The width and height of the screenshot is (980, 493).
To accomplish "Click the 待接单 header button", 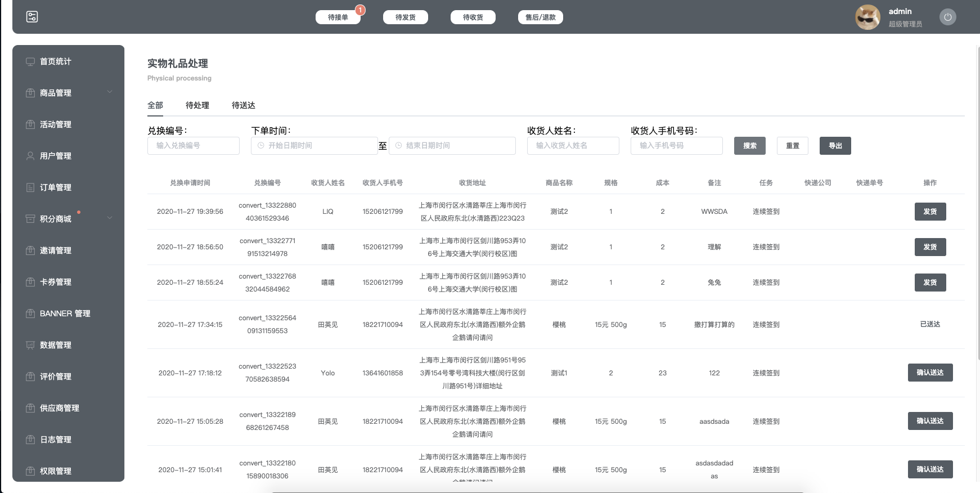I will click(x=338, y=17).
